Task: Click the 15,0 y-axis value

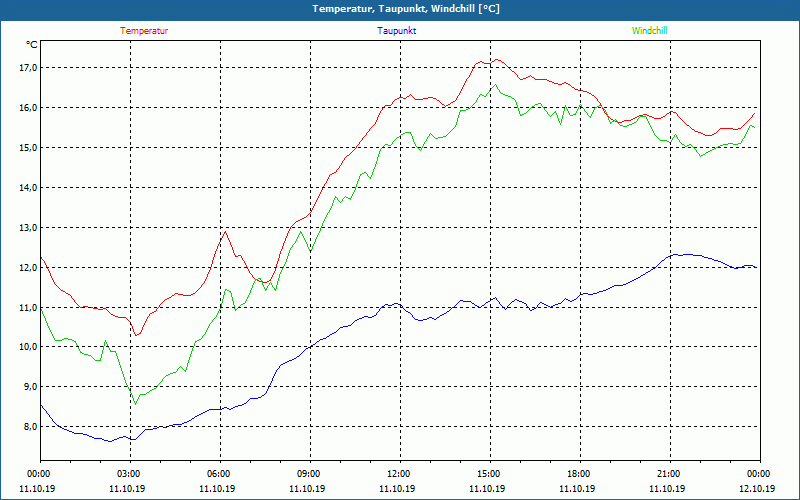Action: (x=28, y=147)
